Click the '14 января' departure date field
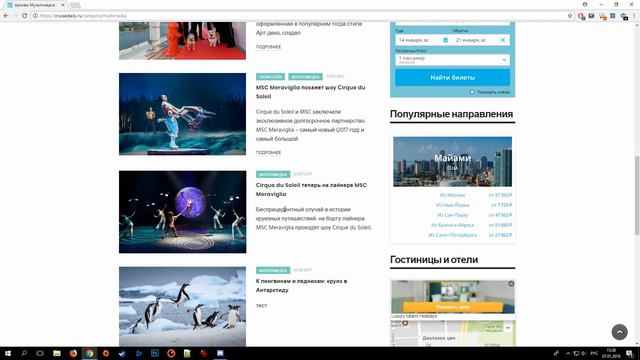This screenshot has width=640, height=360. click(x=423, y=40)
